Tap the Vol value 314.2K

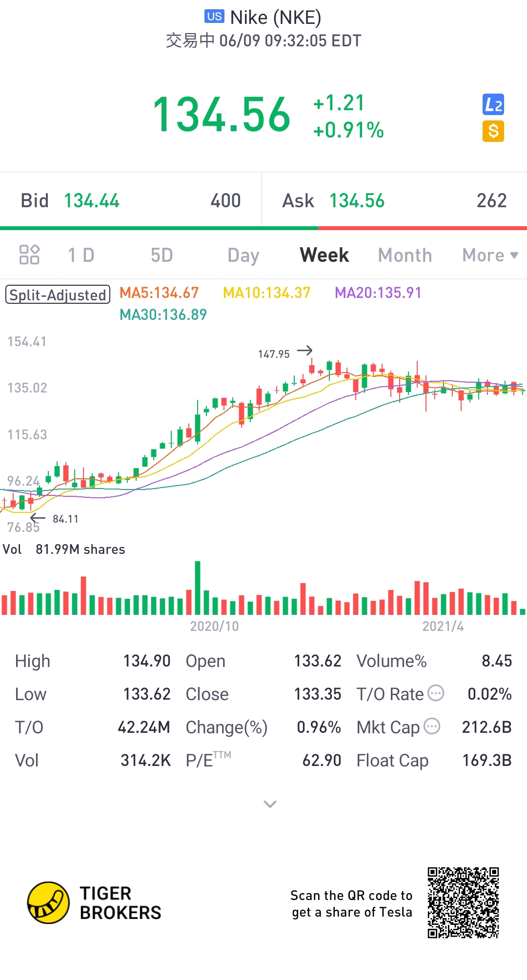(146, 761)
